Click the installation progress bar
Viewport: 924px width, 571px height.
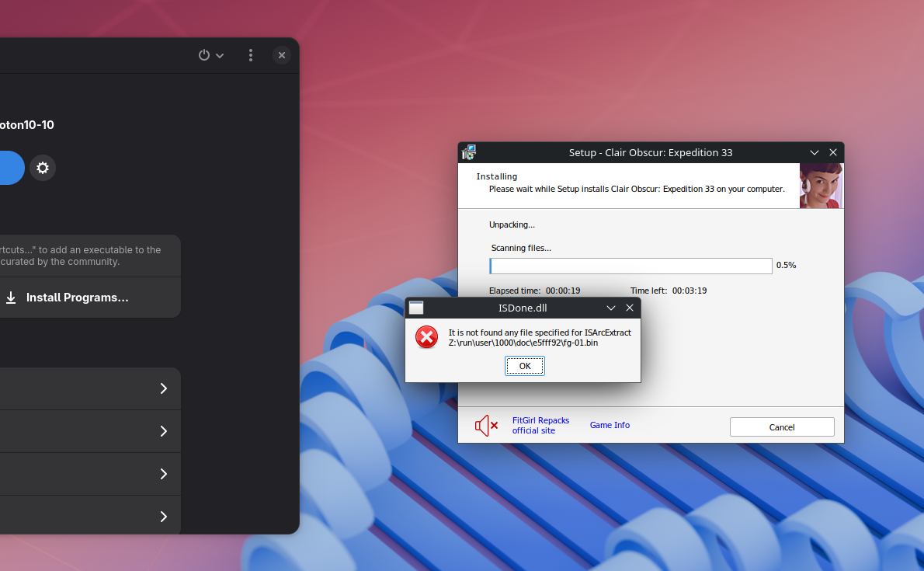coord(630,266)
